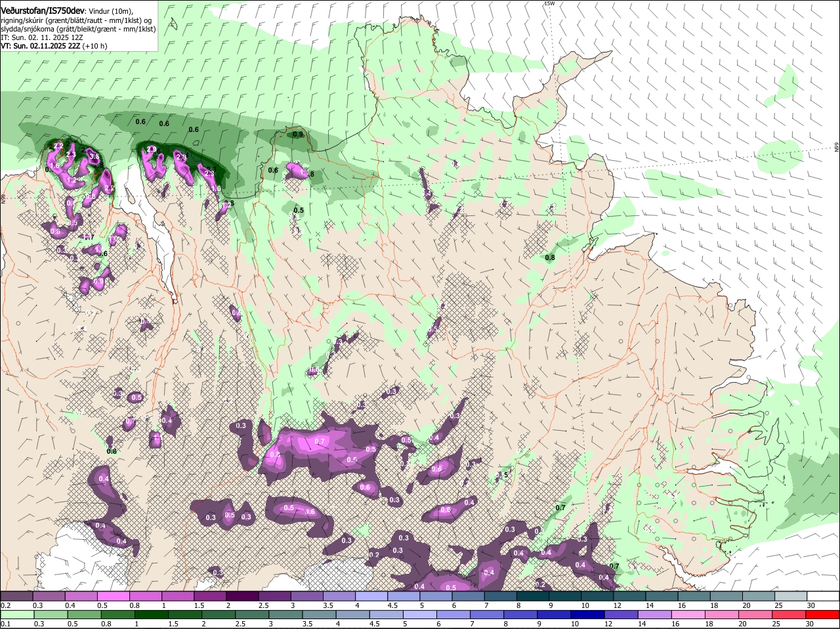Click the Veðurstofan/IS750dev map title
Image resolution: width=840 pixels, height=629 pixels.
click(x=43, y=11)
